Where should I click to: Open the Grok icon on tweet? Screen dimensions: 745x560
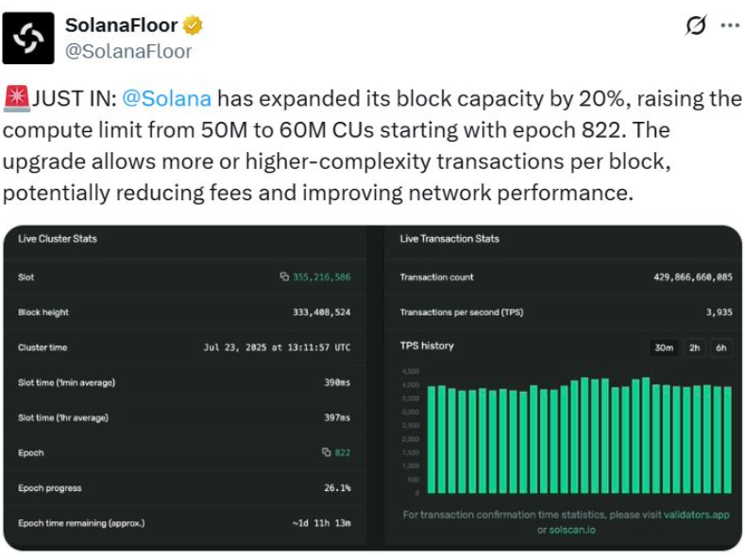click(695, 26)
